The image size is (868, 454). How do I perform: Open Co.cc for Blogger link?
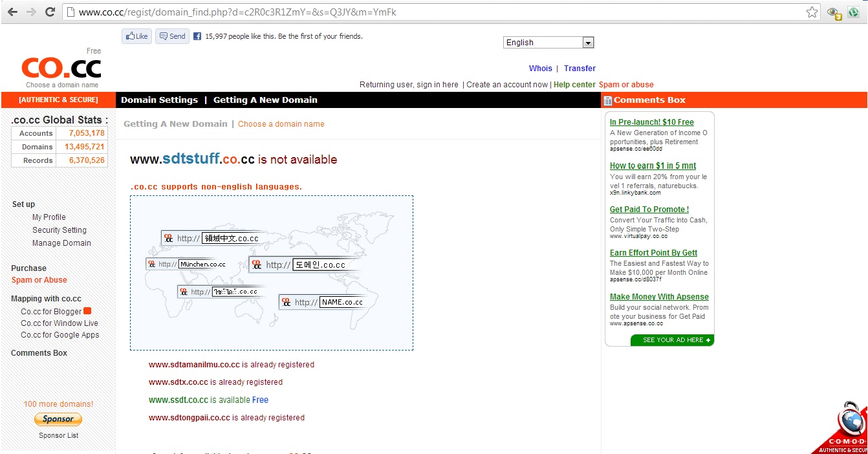[x=51, y=312]
